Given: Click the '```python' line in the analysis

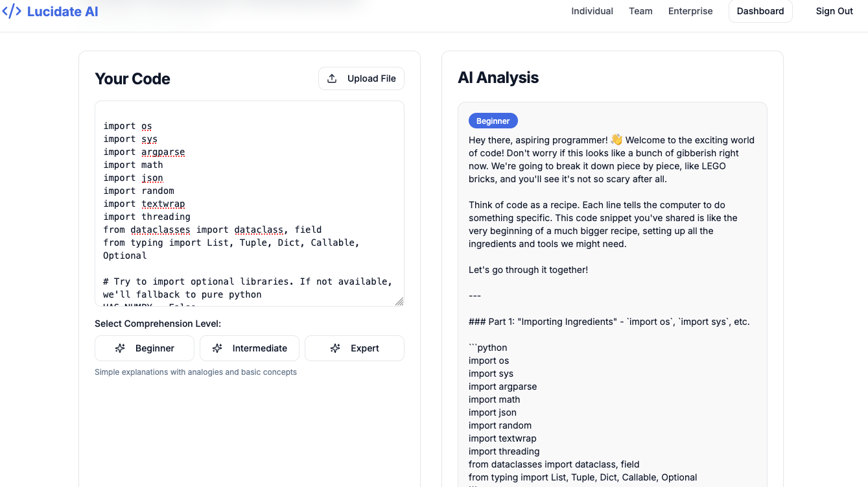Looking at the screenshot, I should pos(488,348).
